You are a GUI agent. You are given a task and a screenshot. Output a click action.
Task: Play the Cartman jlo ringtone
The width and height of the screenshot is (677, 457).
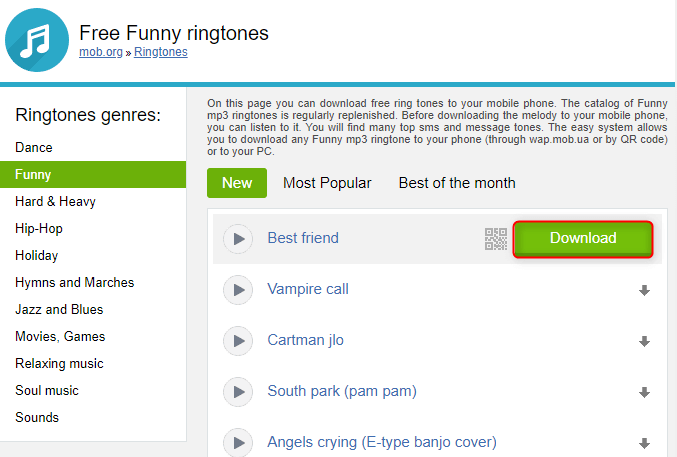[238, 341]
